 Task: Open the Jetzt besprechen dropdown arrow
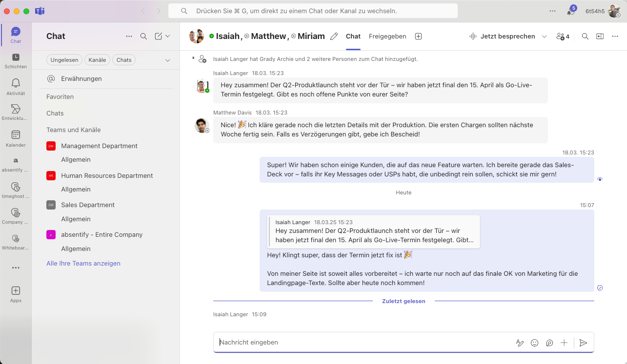[x=545, y=36]
